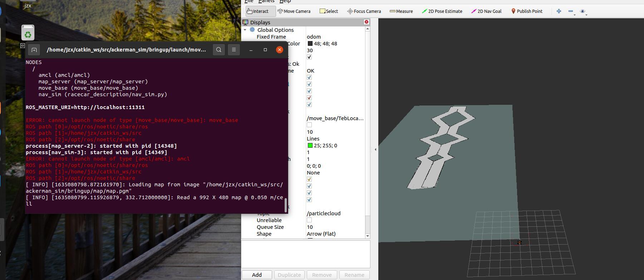Set a 2D Pose Estimate
Image resolution: width=644 pixels, height=280 pixels.
[442, 11]
